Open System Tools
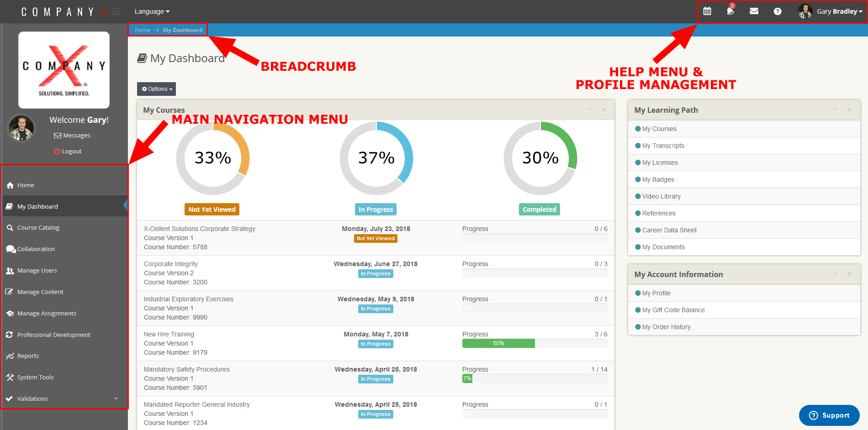The height and width of the screenshot is (430, 868). (x=35, y=377)
